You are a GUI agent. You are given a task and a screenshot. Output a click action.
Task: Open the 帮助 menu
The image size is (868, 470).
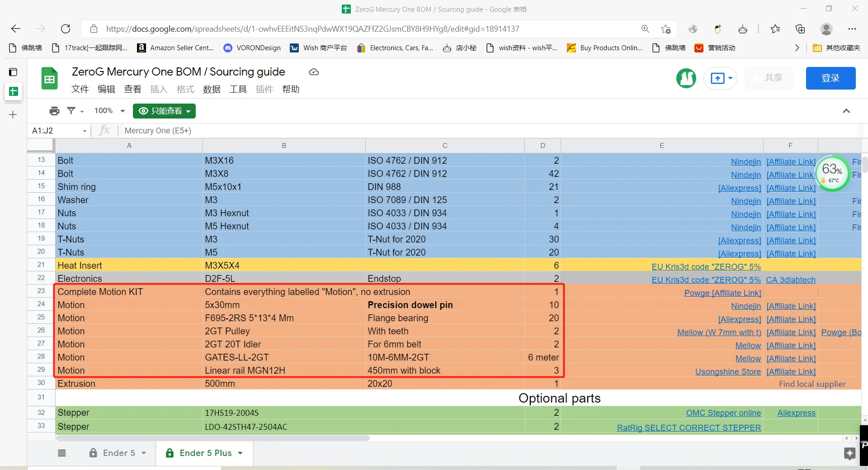tap(291, 89)
